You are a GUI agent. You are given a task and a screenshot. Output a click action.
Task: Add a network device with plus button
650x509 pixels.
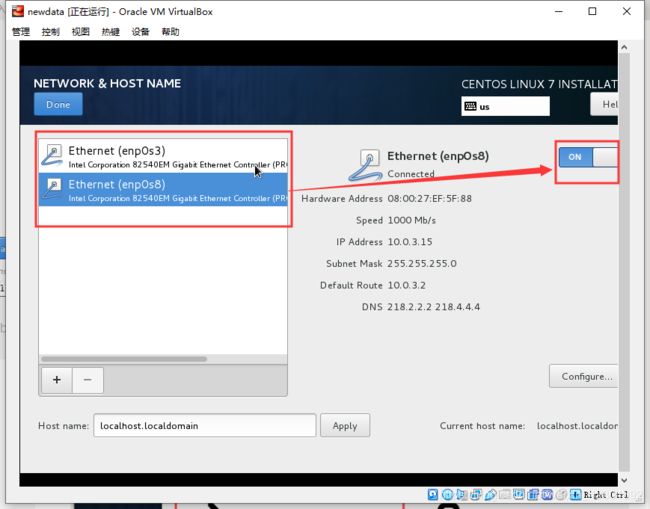[x=57, y=380]
